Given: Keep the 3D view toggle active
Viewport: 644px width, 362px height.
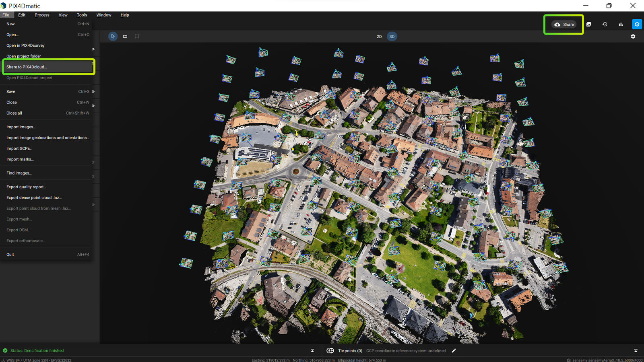Looking at the screenshot, I should [x=392, y=36].
